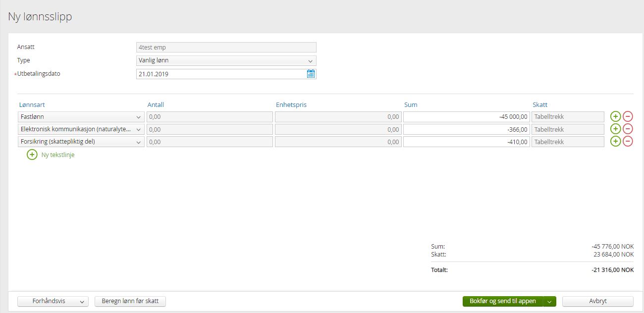Click Tabelltrekk field in Elektronisk kommunikasjon row
This screenshot has width=644, height=313.
click(568, 129)
